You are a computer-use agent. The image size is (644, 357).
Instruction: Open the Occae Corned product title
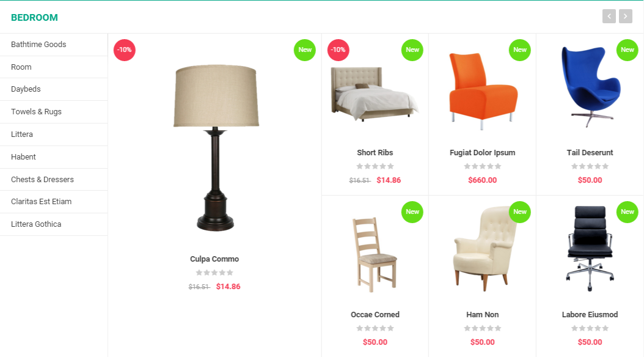[x=375, y=315]
